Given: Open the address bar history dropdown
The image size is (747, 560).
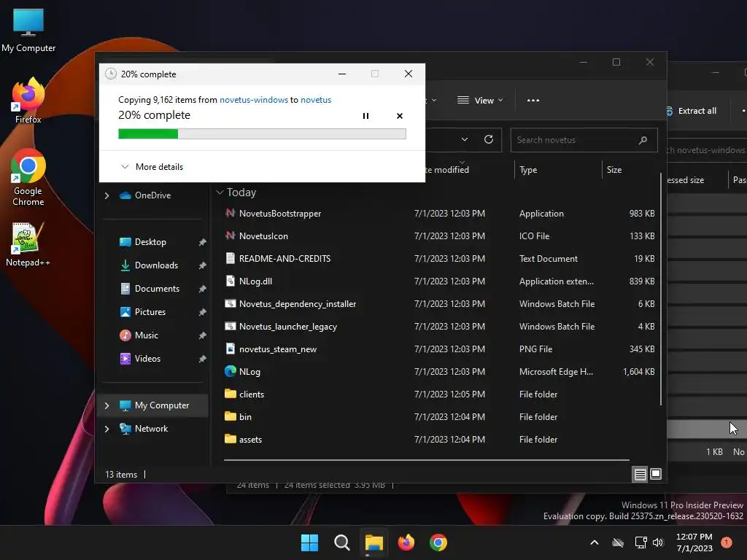Looking at the screenshot, I should point(465,139).
